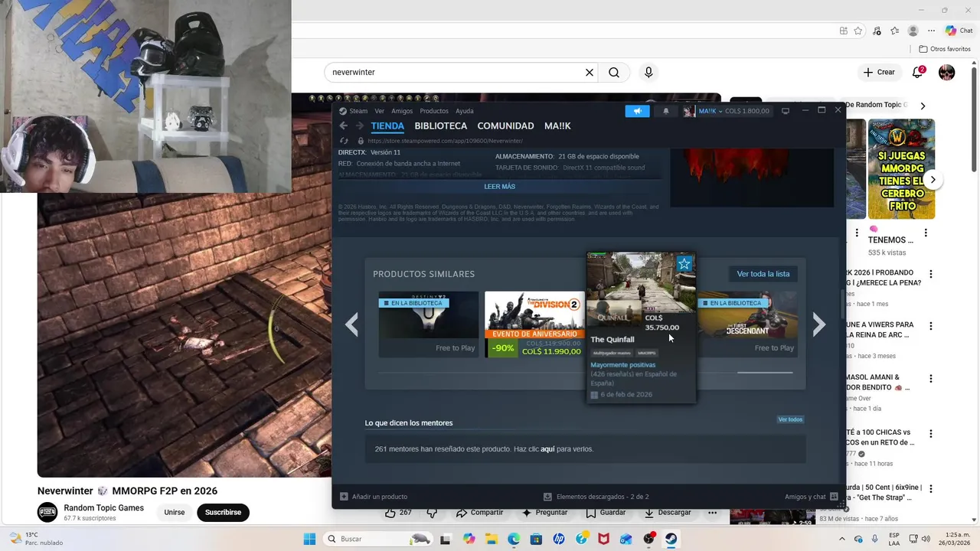Switch to the TIENDA tab

(x=387, y=126)
